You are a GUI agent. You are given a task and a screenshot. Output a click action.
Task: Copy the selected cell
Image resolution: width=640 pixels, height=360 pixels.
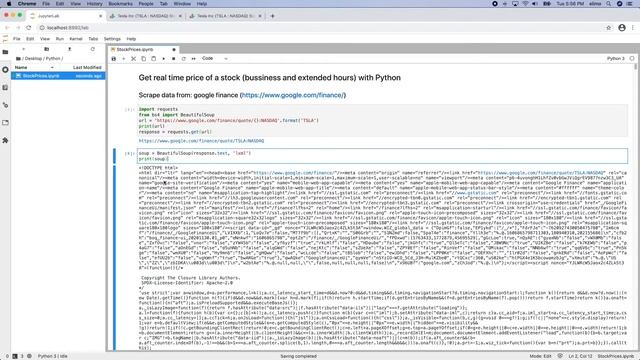144,59
